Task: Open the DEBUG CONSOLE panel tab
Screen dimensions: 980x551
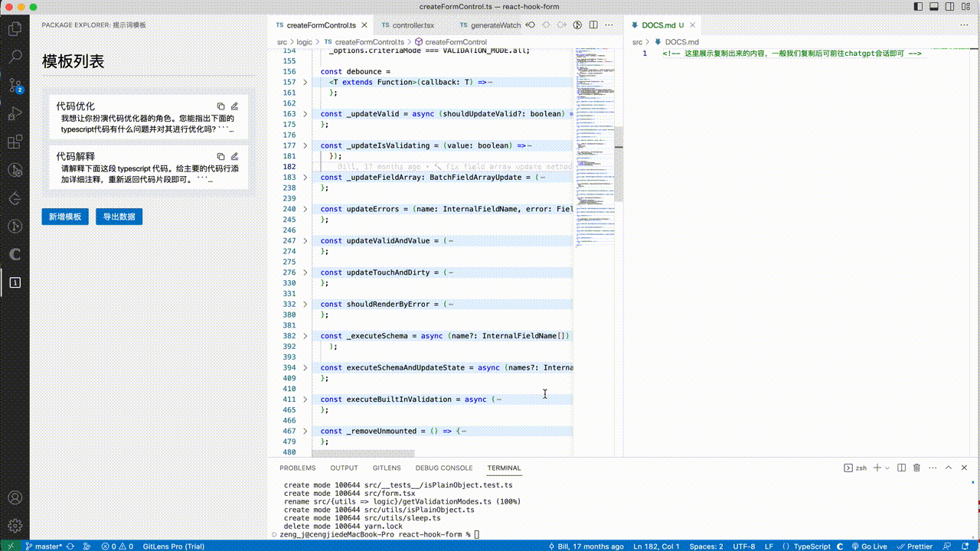Action: click(444, 468)
